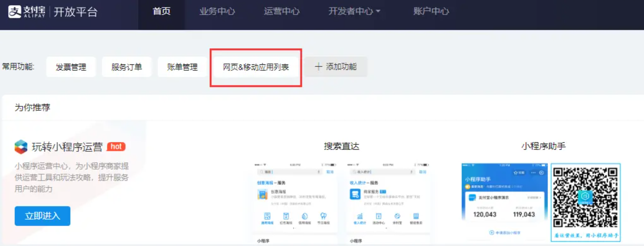The height and width of the screenshot is (246, 644).
Task: Click the 搜索直达 heading
Action: [x=342, y=146]
